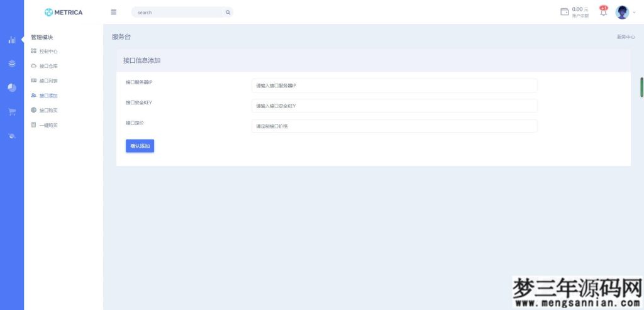Screen dimensions: 644x310
Task: Click the search magnifier icon
Action: pos(228,13)
